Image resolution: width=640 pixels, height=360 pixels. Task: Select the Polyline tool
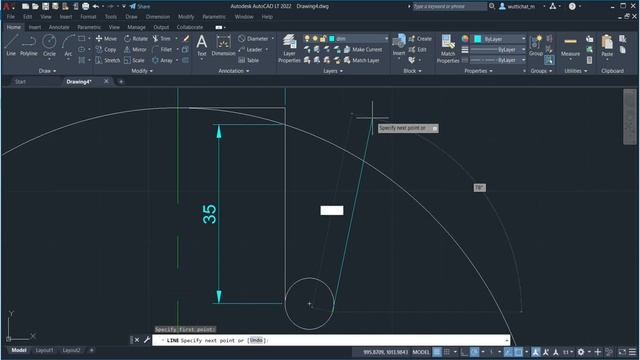29,45
